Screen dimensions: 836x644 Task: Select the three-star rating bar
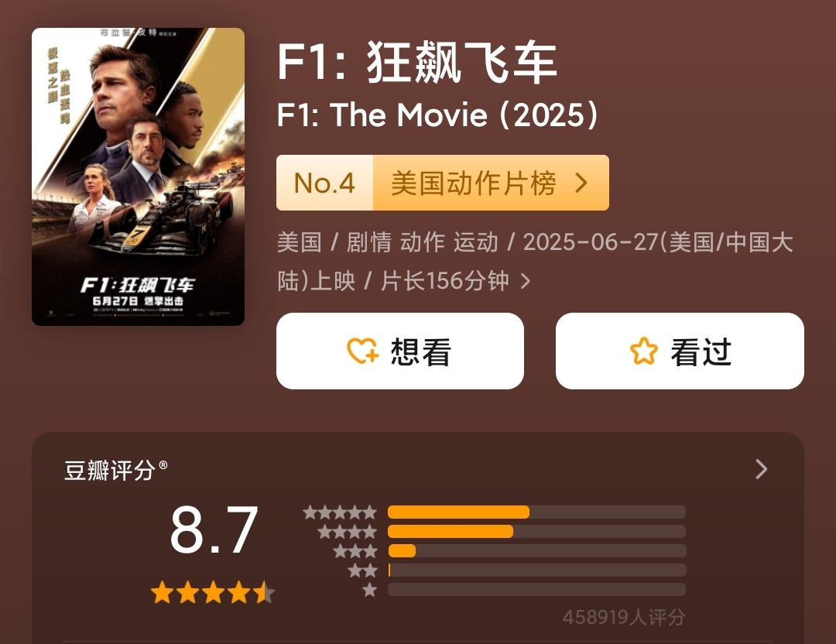[536, 551]
